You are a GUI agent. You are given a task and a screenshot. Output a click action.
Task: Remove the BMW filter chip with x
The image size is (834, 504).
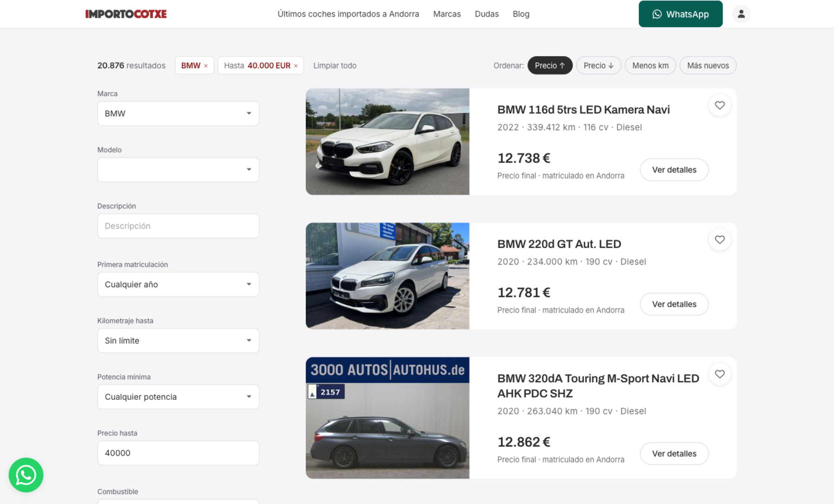click(x=206, y=66)
